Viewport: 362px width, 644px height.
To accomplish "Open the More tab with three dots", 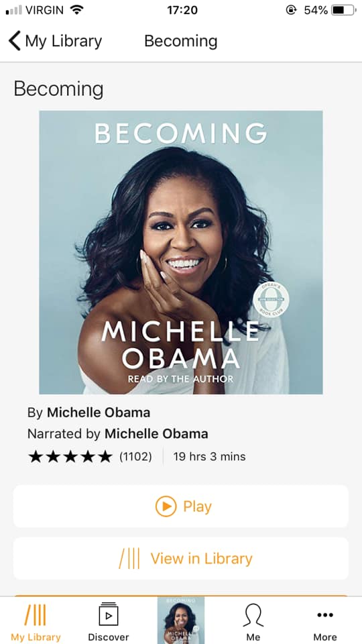I will coord(325,621).
